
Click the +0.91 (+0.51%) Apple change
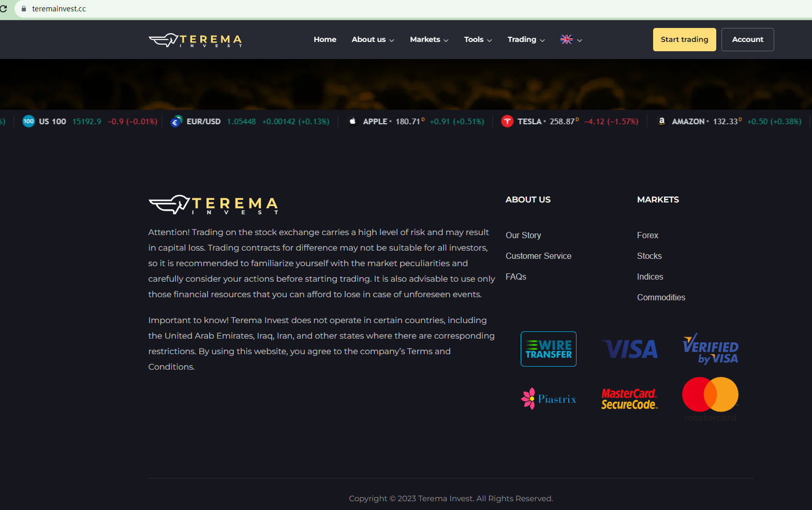point(457,121)
